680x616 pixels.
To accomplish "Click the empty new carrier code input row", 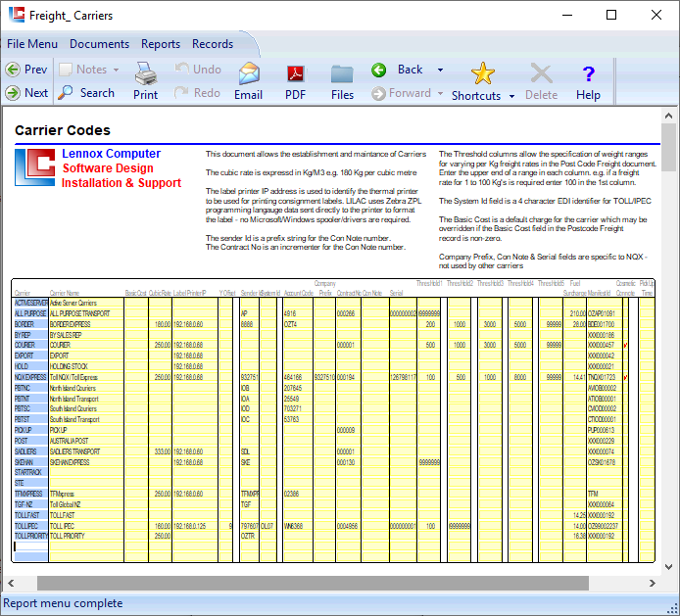I will 30,546.
